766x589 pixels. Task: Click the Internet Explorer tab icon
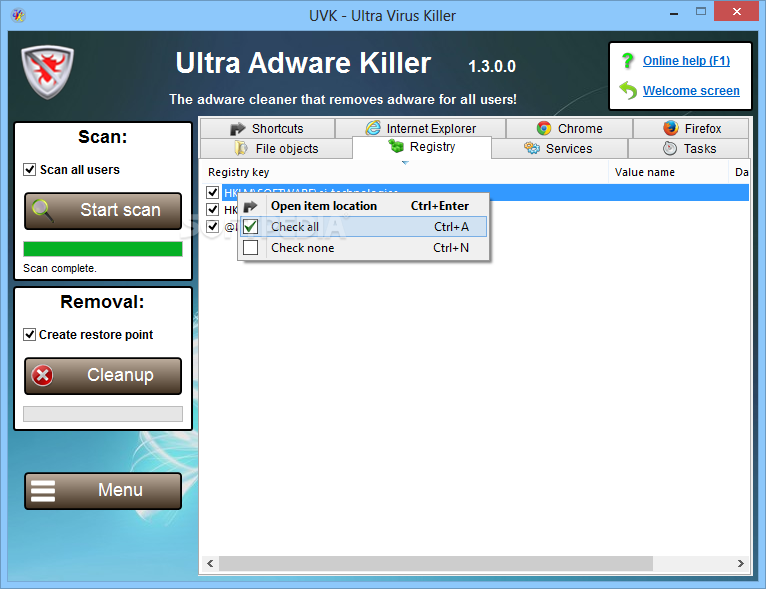[x=373, y=128]
